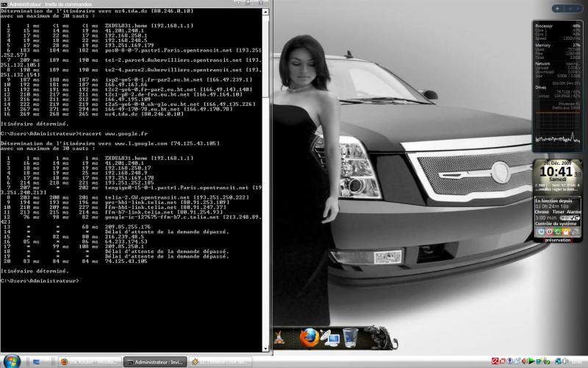Switch to Administrateur command prompt taskbar button
Screen dimensions: 588x368
click(x=154, y=362)
